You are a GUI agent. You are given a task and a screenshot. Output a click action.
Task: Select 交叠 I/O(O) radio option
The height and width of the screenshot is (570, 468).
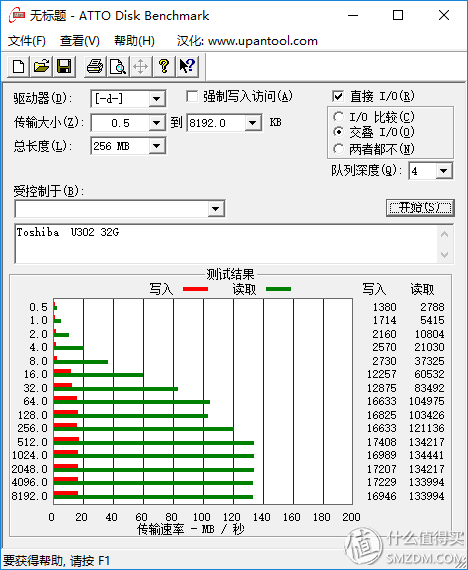pyautogui.click(x=338, y=132)
